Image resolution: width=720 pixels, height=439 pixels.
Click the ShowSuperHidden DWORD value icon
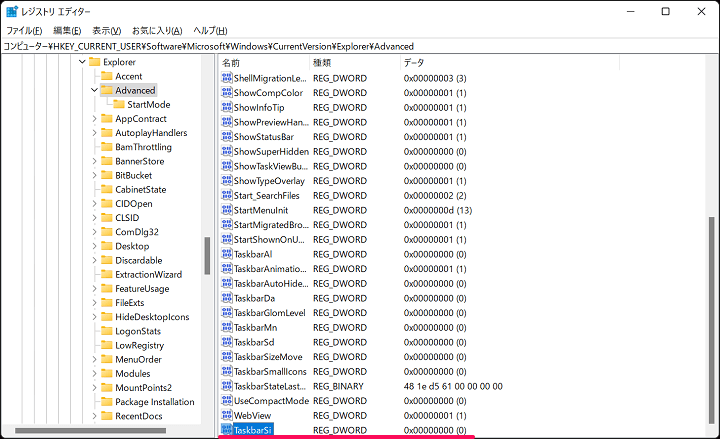226,152
